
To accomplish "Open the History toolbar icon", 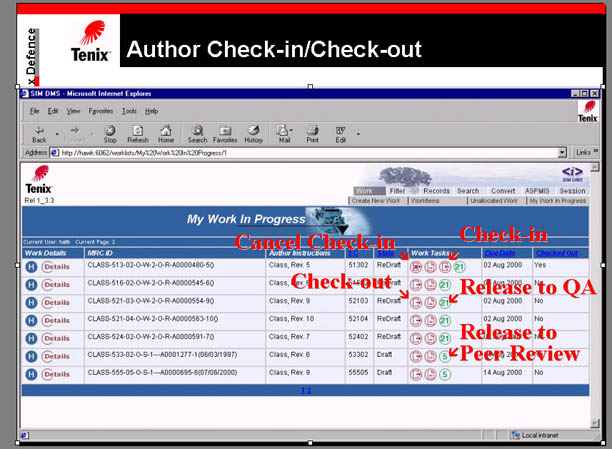I will tap(253, 134).
